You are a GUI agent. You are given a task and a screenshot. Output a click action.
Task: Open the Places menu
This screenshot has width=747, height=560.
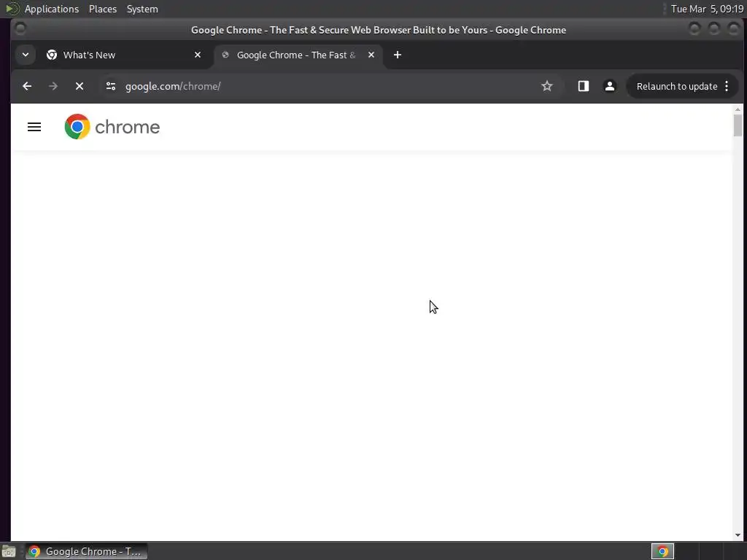103,9
